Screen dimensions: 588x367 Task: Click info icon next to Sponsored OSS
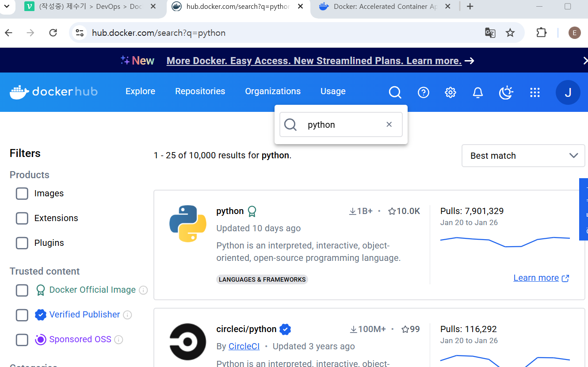(118, 340)
